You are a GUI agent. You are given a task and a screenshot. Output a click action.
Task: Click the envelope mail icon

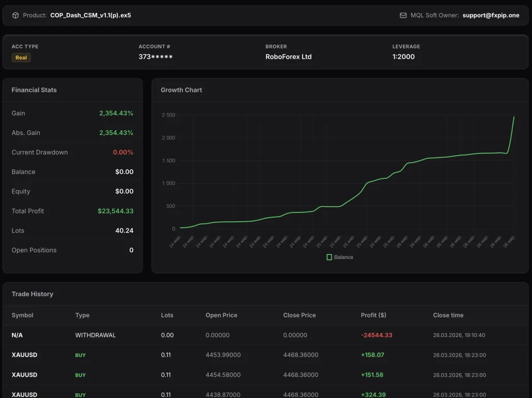pyautogui.click(x=403, y=16)
